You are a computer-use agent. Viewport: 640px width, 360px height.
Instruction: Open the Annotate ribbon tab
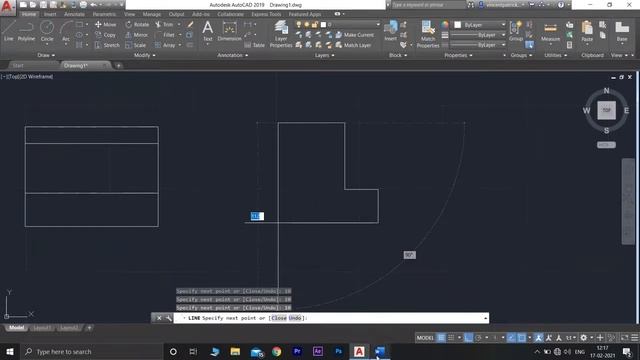[74, 14]
